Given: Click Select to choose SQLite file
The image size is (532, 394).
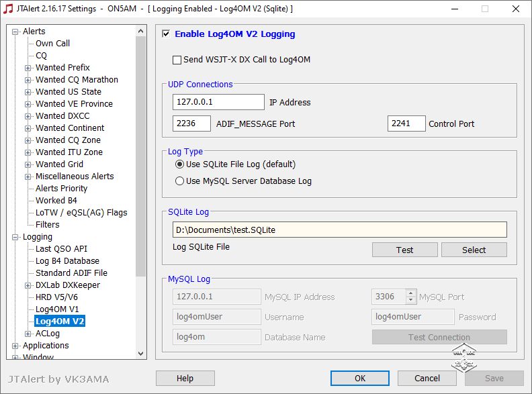Looking at the screenshot, I should 474,250.
